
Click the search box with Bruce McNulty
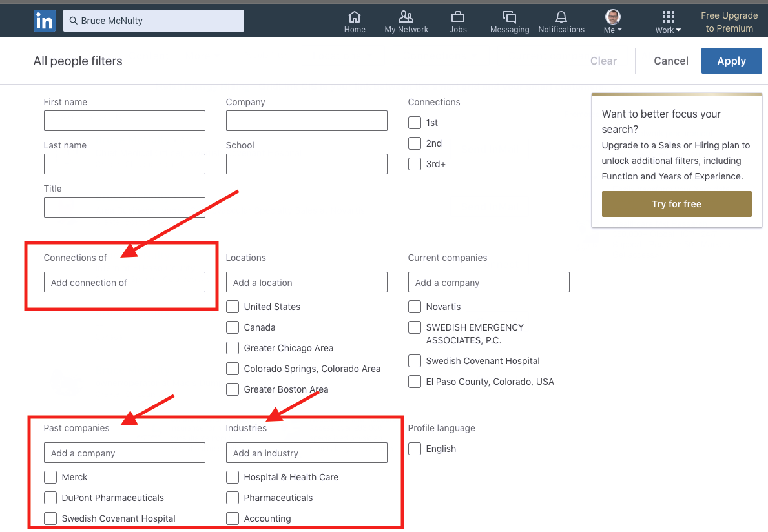pos(154,21)
